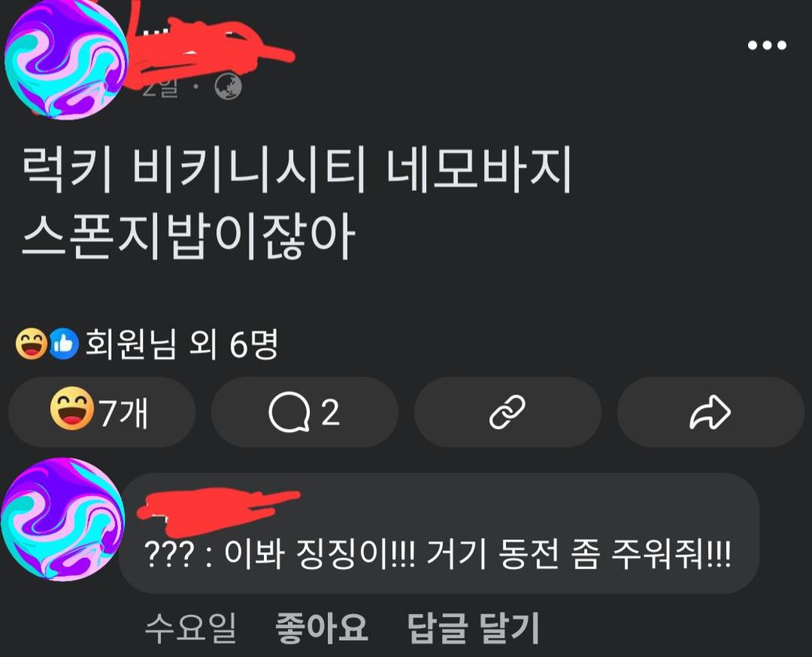Click the post's 2일 timestamp
Image resolution: width=812 pixels, height=657 pixels.
[x=160, y=88]
